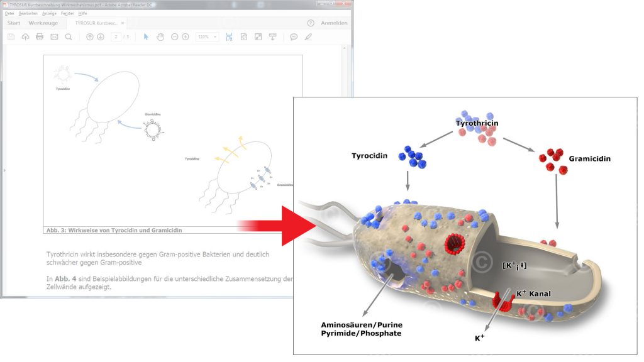Image resolution: width=644 pixels, height=362 pixels.
Task: Save the PDF document
Action: pos(11,36)
